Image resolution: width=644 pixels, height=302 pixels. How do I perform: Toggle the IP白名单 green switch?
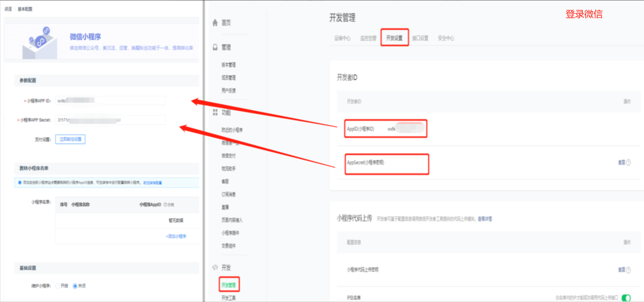626,298
